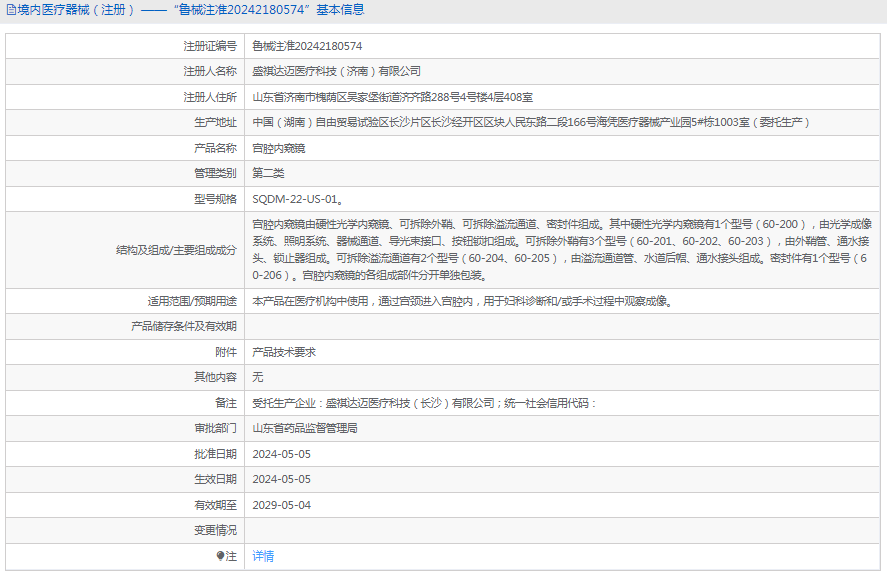Screen dimensions: 887x576
Task: Click the 产品名称 label
Action: pyautogui.click(x=216, y=148)
